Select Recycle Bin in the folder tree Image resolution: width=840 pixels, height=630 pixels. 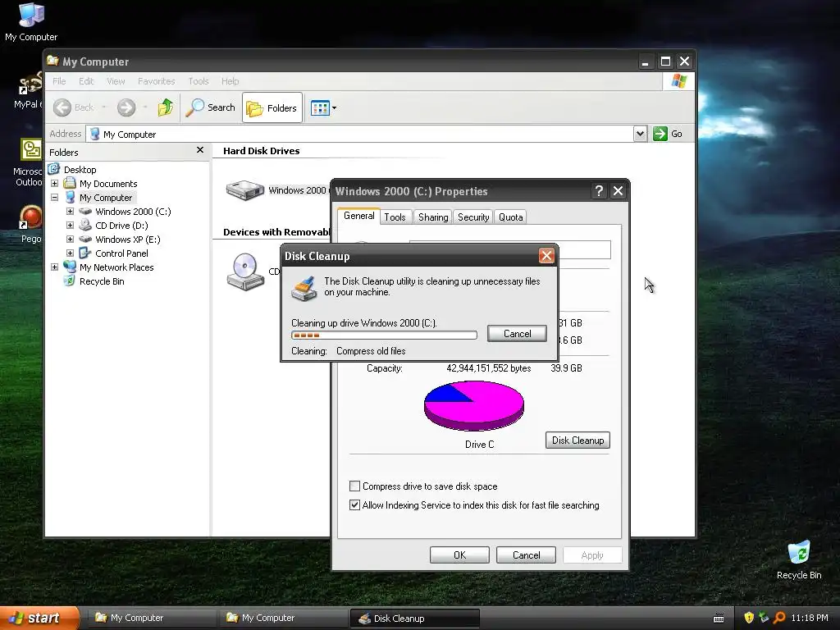tap(102, 281)
